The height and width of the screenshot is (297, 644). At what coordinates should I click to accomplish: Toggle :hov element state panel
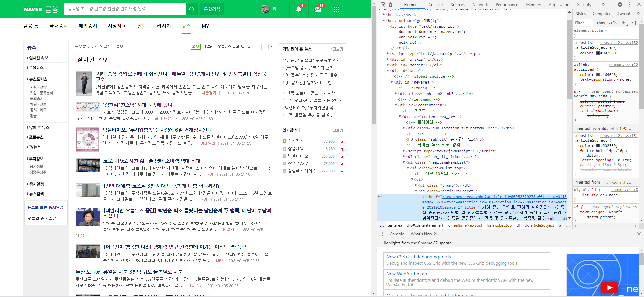tap(601, 23)
